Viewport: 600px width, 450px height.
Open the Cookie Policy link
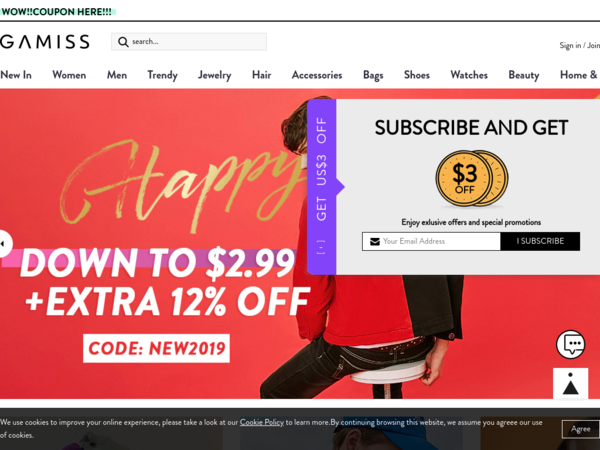[x=262, y=422]
